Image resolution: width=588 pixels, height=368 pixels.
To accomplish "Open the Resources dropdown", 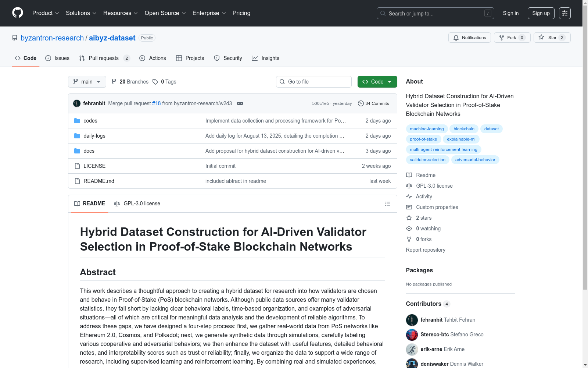I will (121, 13).
